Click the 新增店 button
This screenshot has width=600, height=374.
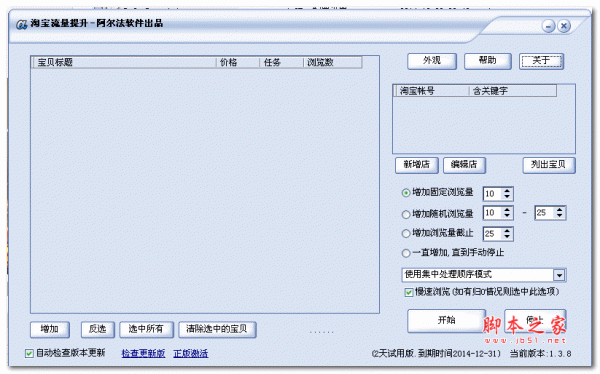click(417, 165)
